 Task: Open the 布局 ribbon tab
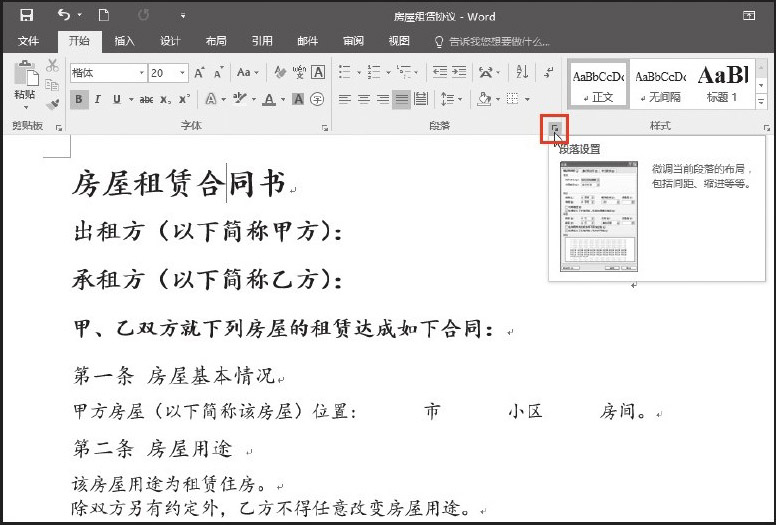[x=216, y=41]
